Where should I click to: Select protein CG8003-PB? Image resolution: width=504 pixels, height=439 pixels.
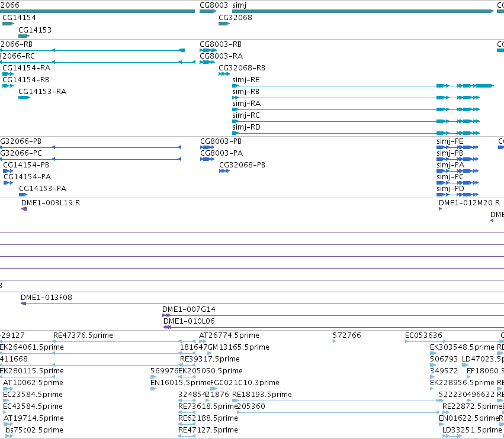[221, 141]
